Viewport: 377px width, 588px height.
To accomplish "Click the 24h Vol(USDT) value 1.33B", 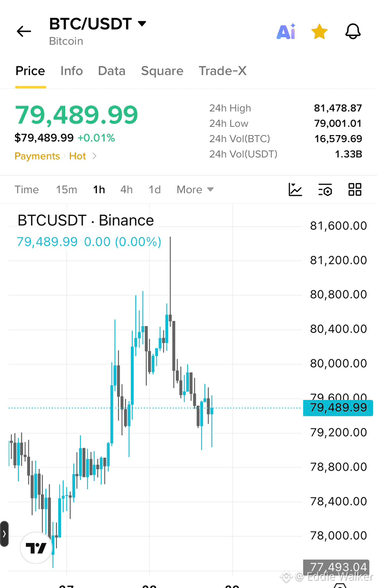I will pyautogui.click(x=348, y=154).
